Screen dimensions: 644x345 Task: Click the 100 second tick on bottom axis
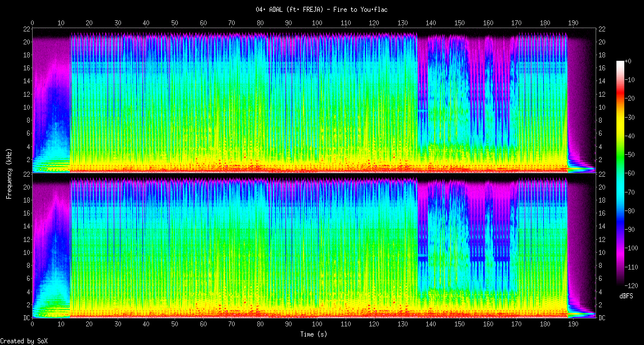(317, 325)
